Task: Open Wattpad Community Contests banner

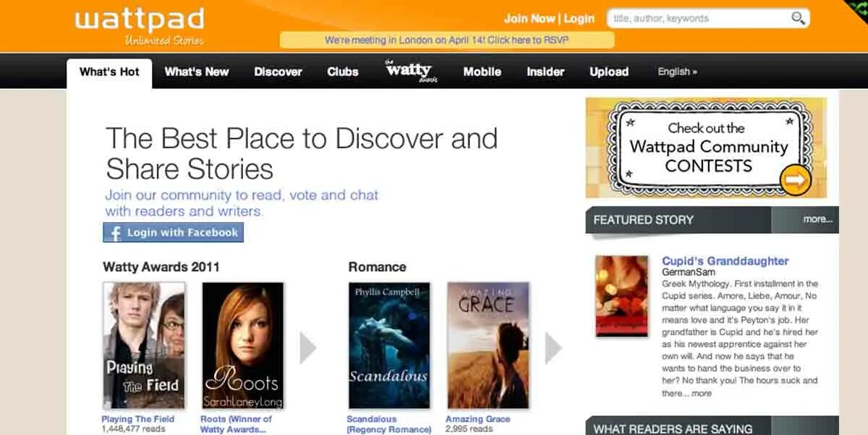Action: pyautogui.click(x=706, y=148)
